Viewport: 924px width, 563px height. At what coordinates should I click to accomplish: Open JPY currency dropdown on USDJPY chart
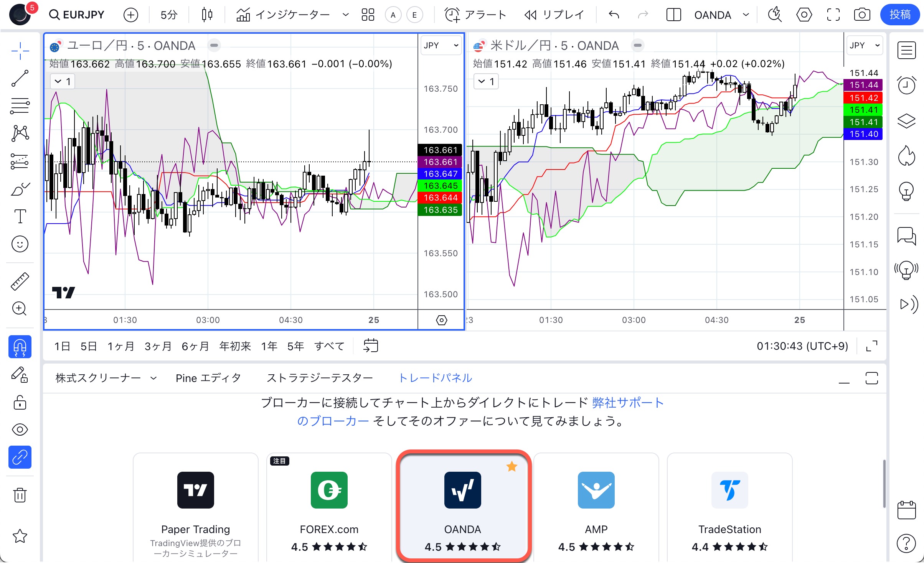(x=865, y=45)
